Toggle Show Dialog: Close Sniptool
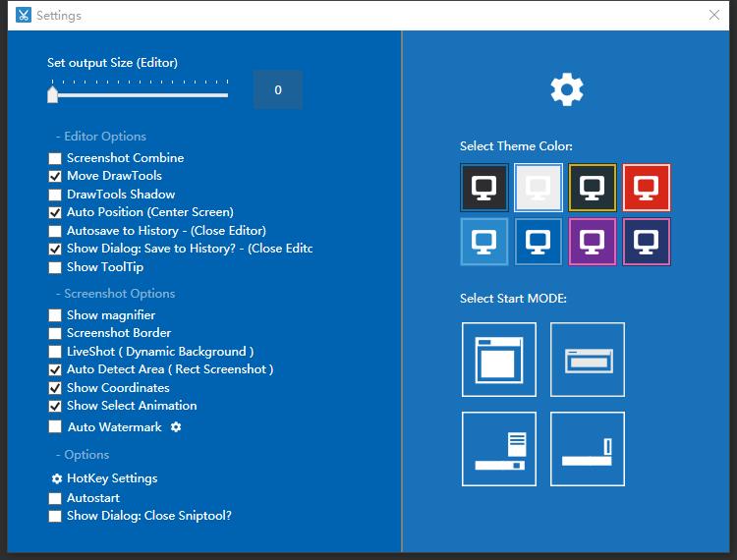Screen dimensions: 737x560 pyautogui.click(x=55, y=516)
